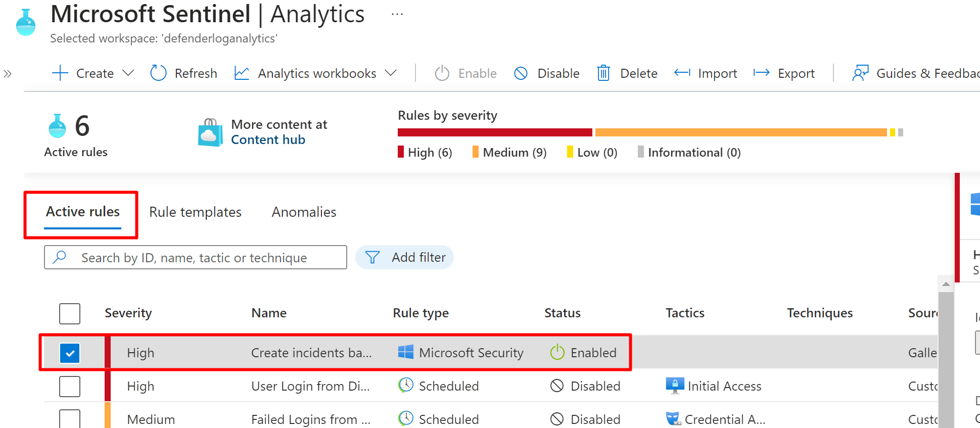Toggle the select-all checkbox in header

pos(70,313)
